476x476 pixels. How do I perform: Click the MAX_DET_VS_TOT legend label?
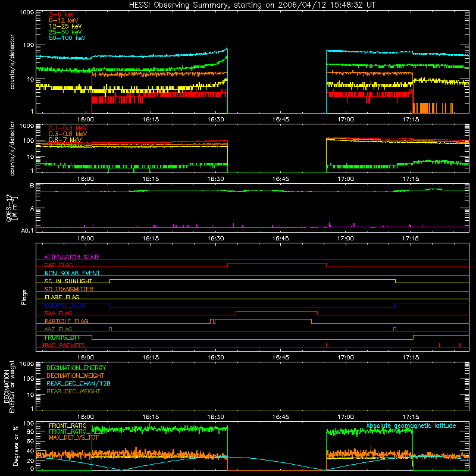tap(74, 437)
